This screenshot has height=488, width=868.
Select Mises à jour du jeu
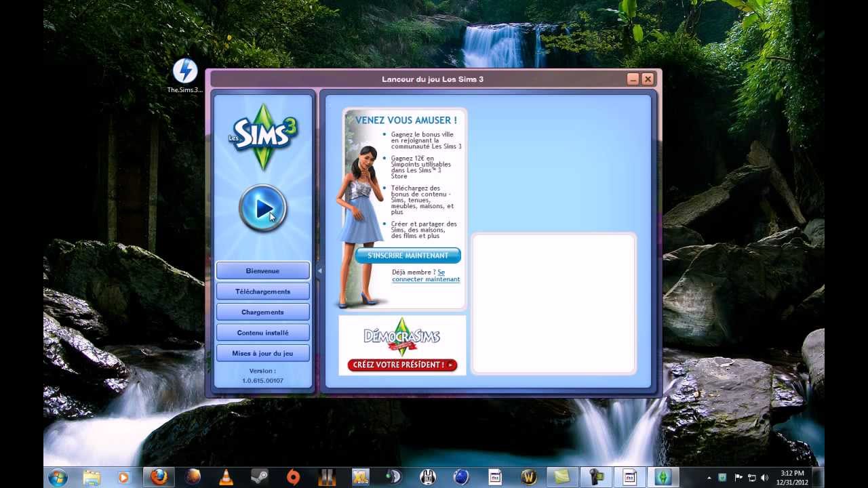coord(262,353)
